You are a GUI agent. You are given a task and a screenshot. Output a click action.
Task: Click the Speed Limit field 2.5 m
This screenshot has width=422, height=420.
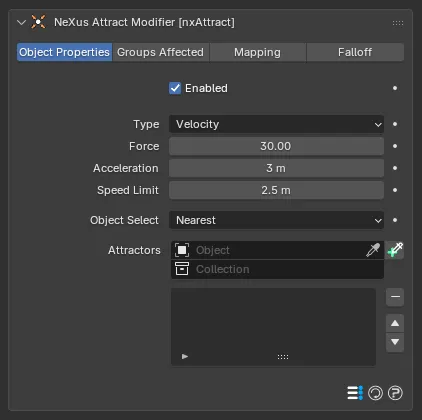coord(276,190)
